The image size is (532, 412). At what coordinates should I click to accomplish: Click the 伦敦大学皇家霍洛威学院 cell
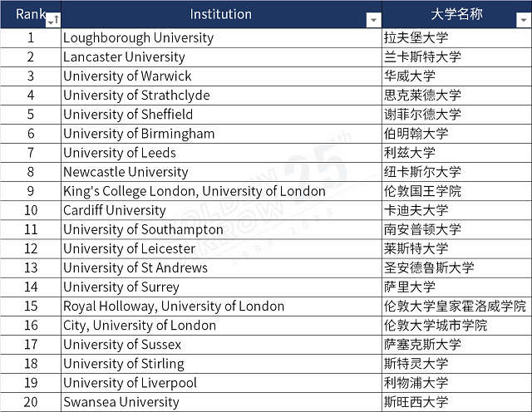click(x=456, y=307)
